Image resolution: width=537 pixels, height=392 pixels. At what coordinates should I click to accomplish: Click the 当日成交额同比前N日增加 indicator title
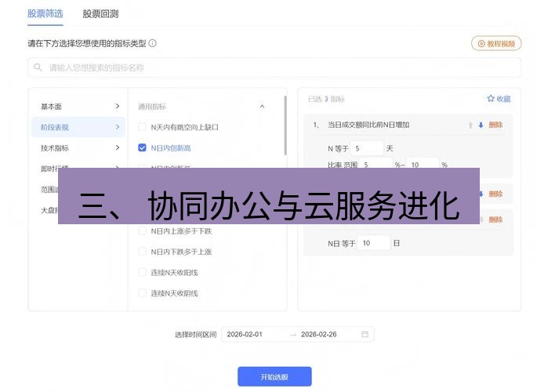(x=368, y=125)
